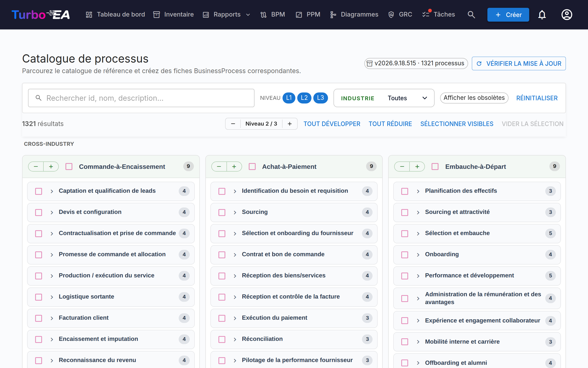588x368 pixels.
Task: Click Expérience et engagement collaborateur text
Action: tap(482, 320)
